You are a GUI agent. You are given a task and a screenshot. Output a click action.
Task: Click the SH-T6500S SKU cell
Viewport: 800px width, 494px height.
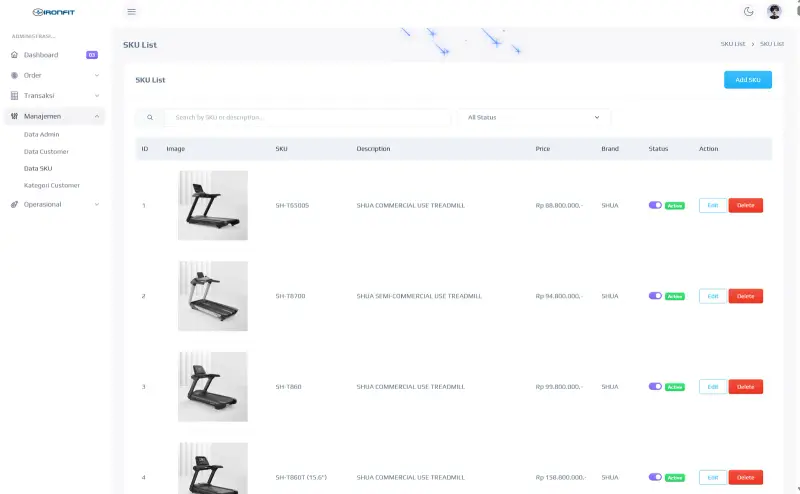292,205
